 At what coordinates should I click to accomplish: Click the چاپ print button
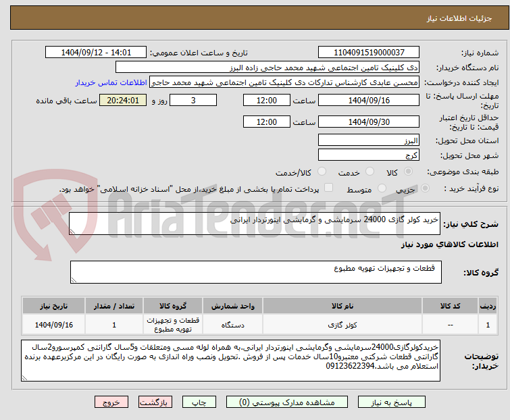pyautogui.click(x=199, y=402)
